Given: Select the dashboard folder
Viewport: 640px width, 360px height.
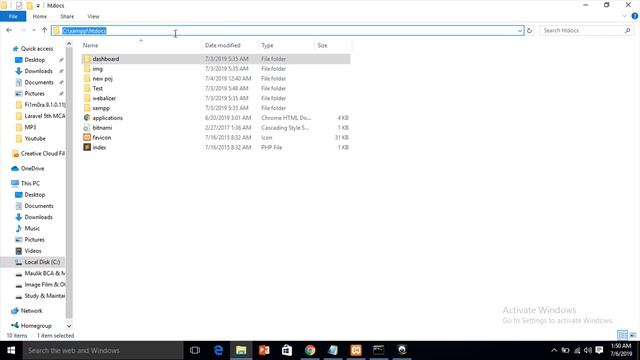Looking at the screenshot, I should [216, 59].
